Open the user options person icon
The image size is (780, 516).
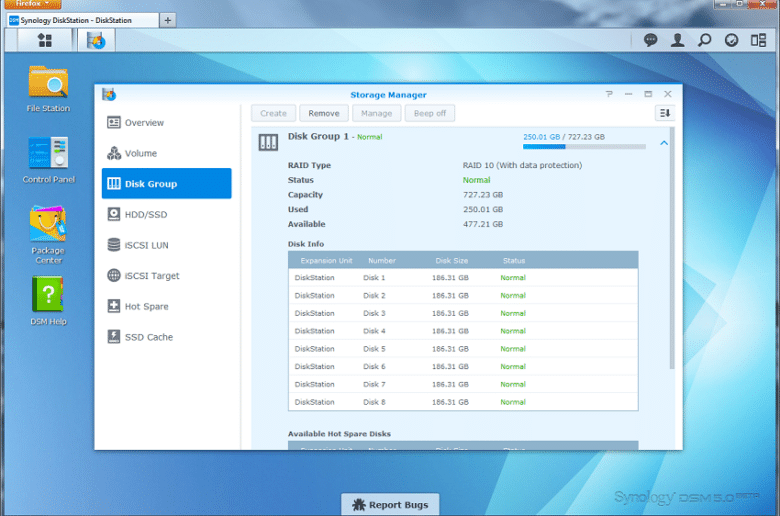pos(677,40)
